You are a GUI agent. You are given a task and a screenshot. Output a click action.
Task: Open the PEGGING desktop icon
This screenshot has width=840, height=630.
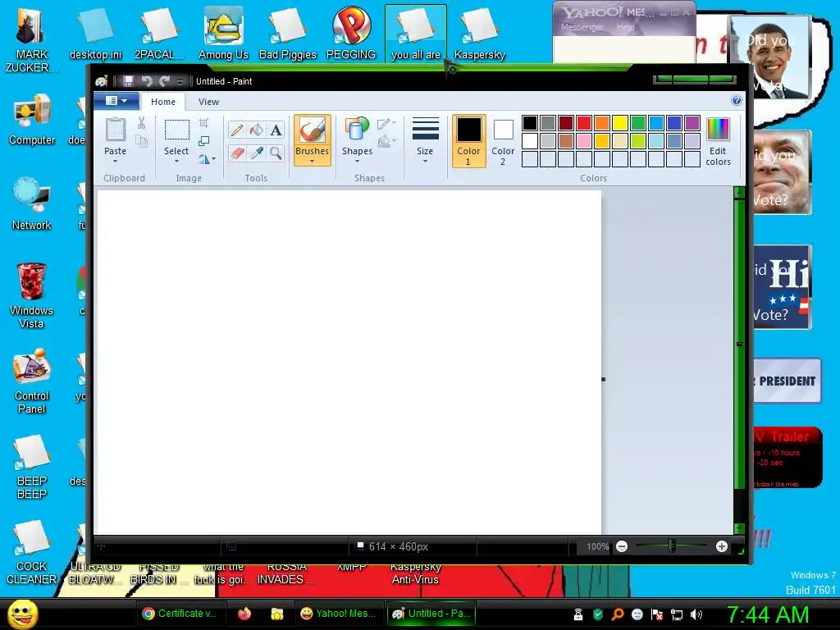click(351, 33)
